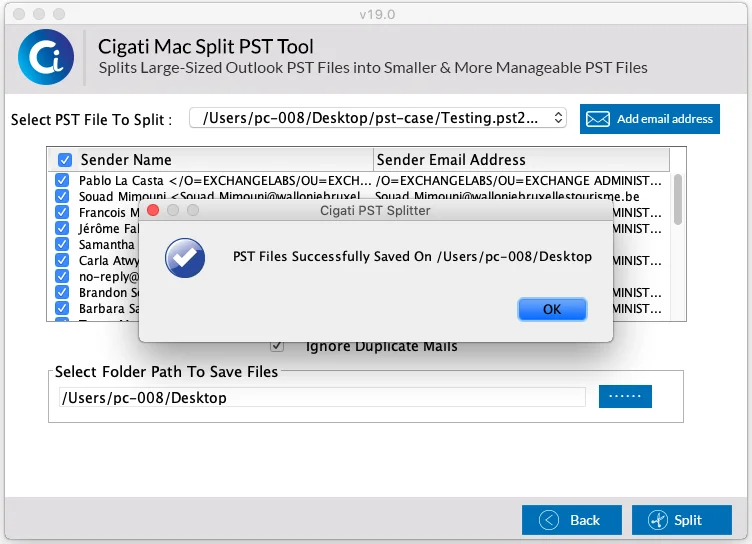
Task: Uncheck the Brandon row checkbox
Action: (61, 292)
